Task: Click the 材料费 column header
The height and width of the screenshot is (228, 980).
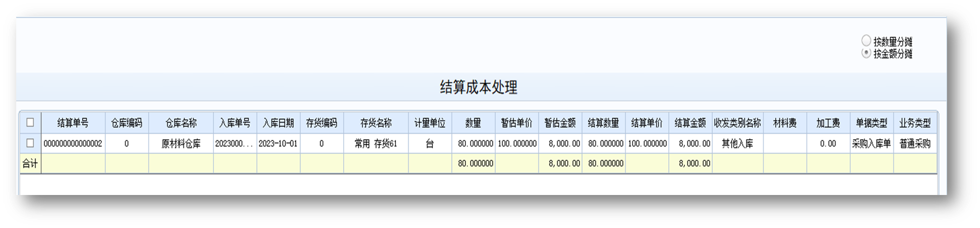Action: [x=785, y=123]
